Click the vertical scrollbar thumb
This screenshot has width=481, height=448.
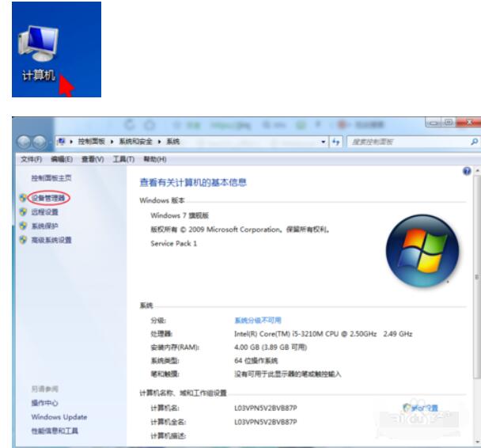coord(477,276)
